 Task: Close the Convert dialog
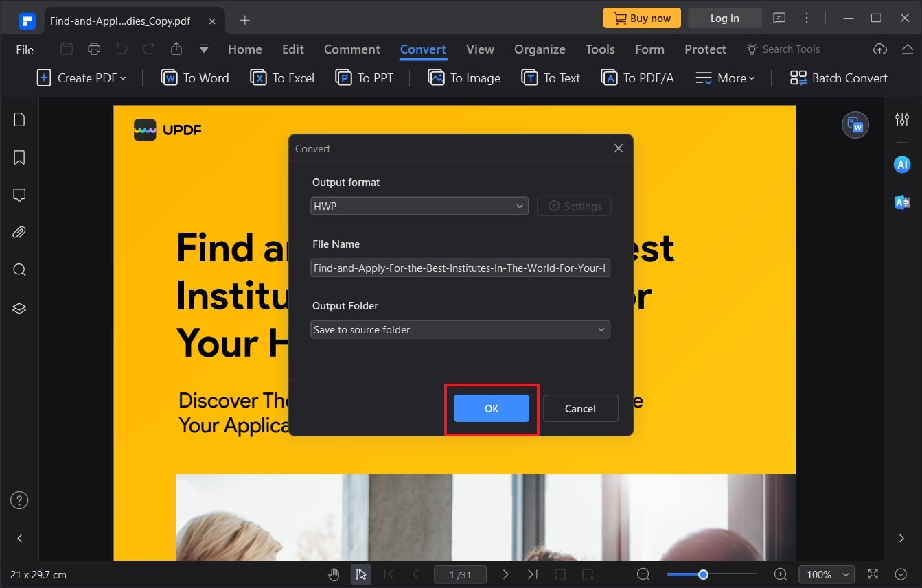pos(618,148)
